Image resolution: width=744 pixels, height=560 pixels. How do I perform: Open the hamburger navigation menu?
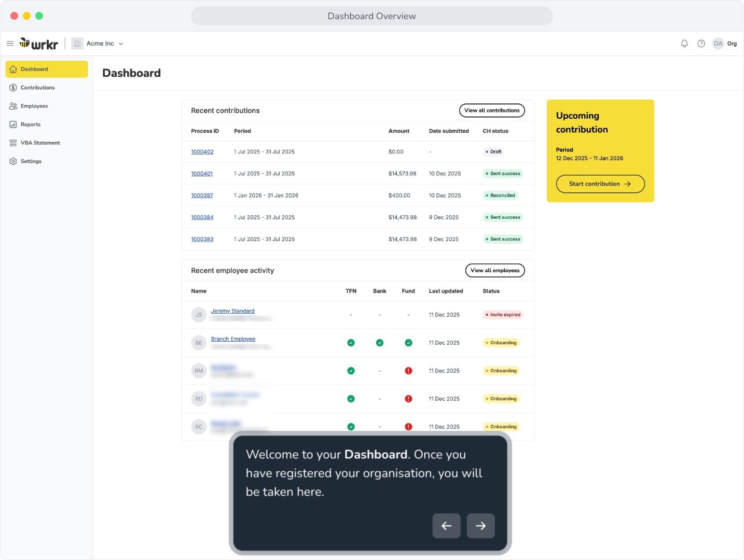[x=10, y=43]
